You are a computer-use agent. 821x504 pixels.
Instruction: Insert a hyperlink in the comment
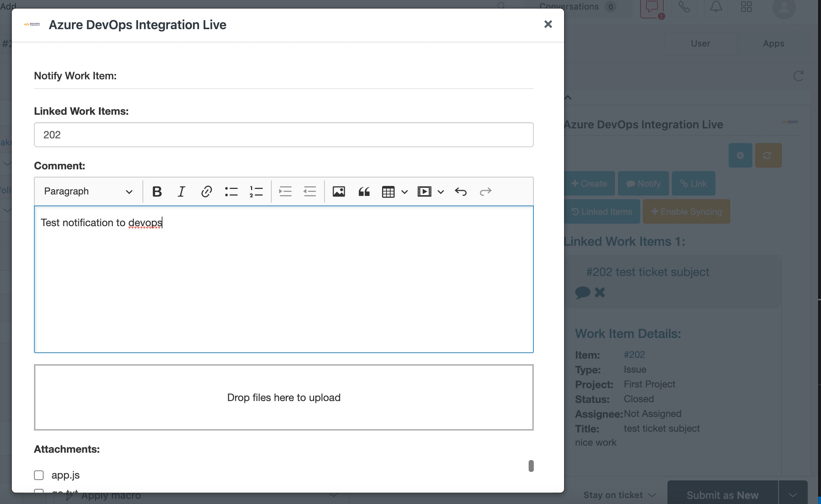coord(206,191)
